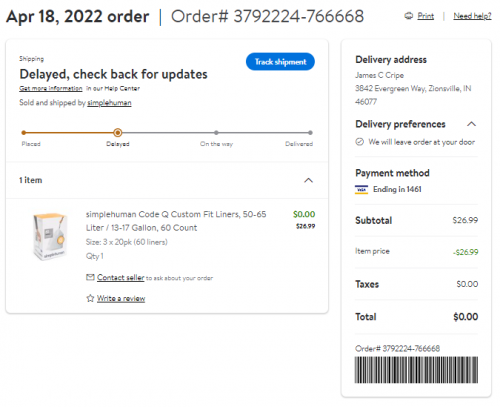Click the On the way progress dot
Viewport: 500px width, 407px height.
(x=216, y=133)
